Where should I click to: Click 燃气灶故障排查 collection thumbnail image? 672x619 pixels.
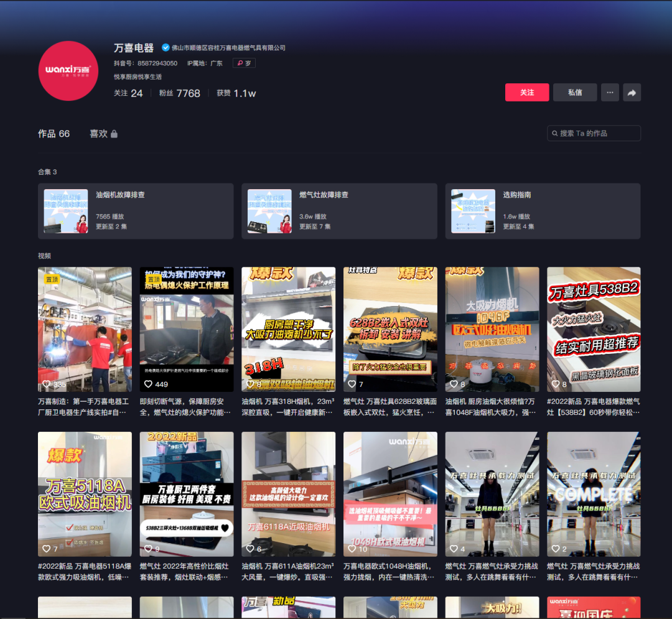[x=269, y=211]
